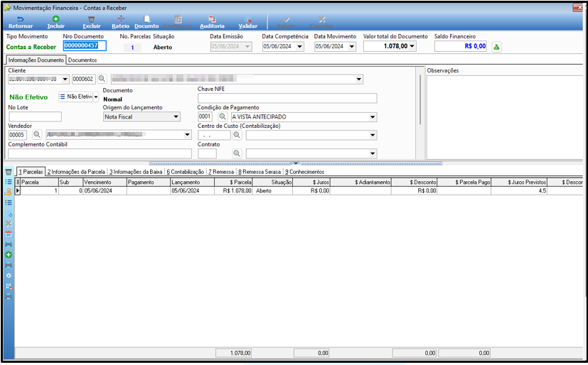
Task: Open the Documto toolbar item
Action: tap(146, 23)
